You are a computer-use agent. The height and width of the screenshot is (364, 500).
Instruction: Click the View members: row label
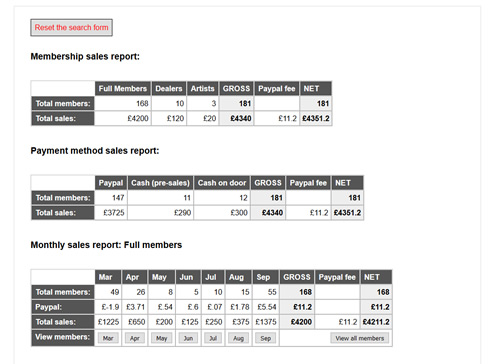pos(63,338)
